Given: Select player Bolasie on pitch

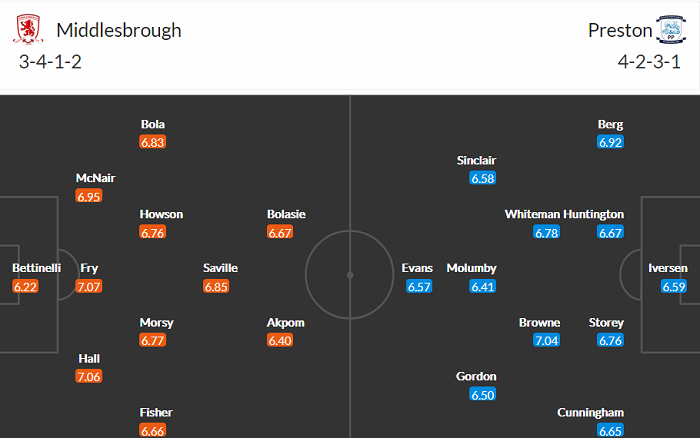Looking at the screenshot, I should pos(286,214).
